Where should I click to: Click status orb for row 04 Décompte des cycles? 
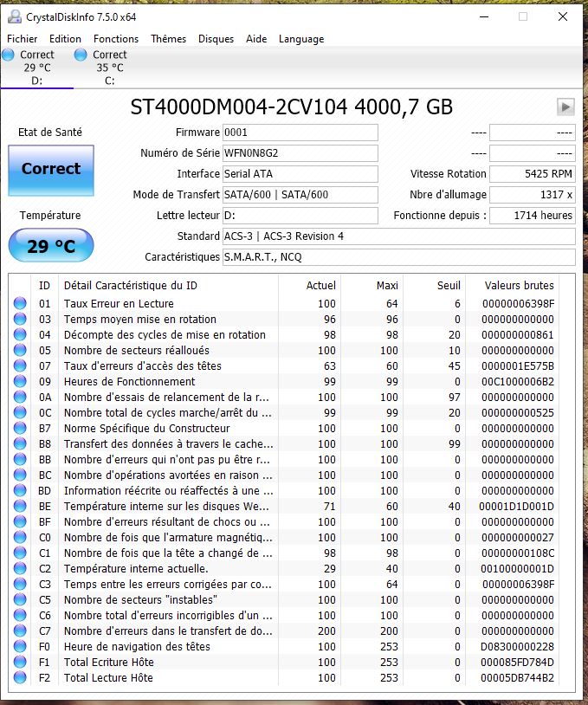click(20, 334)
